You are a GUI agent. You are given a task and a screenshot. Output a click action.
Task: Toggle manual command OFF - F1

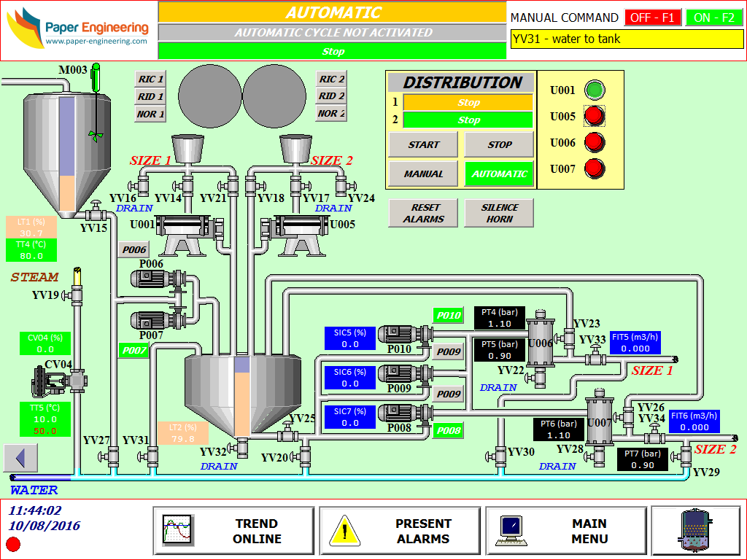tap(653, 17)
